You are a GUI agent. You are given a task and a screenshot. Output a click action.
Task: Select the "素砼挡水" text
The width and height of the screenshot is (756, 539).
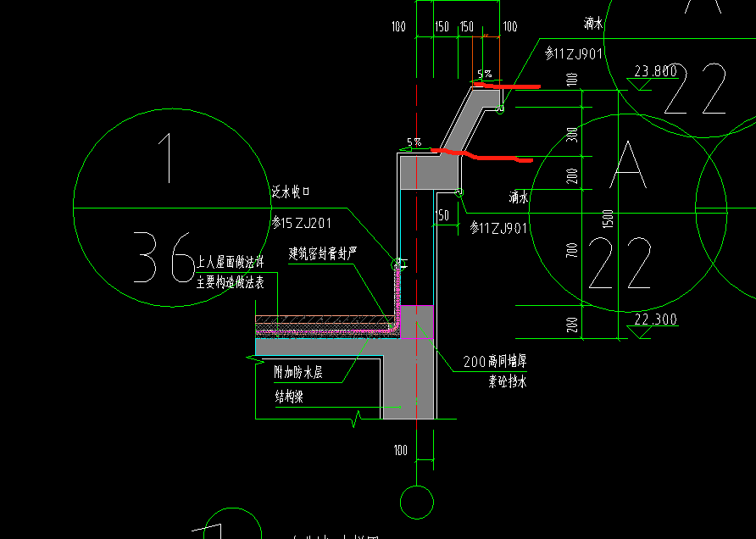507,382
